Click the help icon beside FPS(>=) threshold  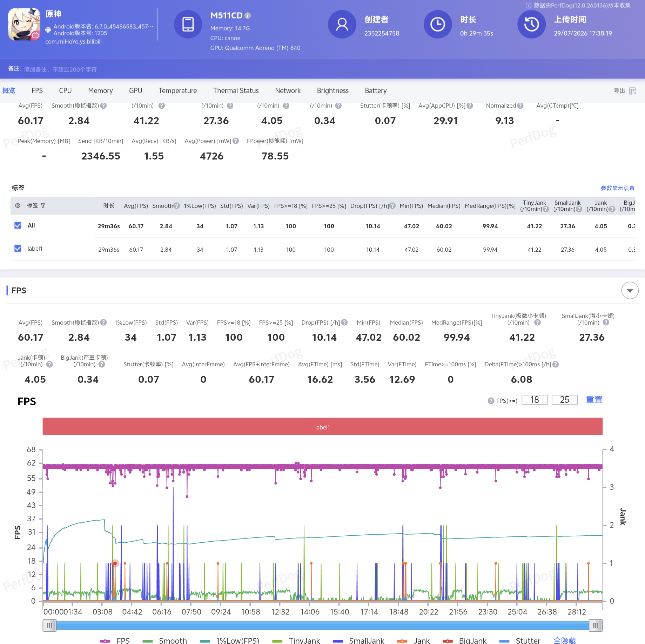click(x=491, y=401)
